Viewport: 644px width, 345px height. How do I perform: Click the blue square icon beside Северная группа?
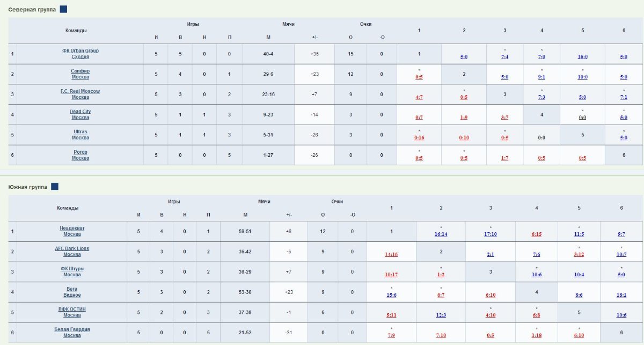pyautogui.click(x=63, y=9)
